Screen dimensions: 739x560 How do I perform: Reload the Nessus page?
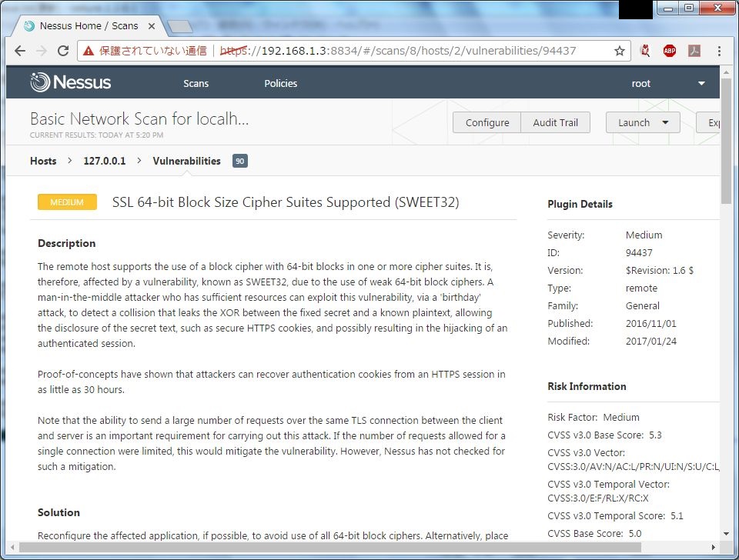coord(63,51)
